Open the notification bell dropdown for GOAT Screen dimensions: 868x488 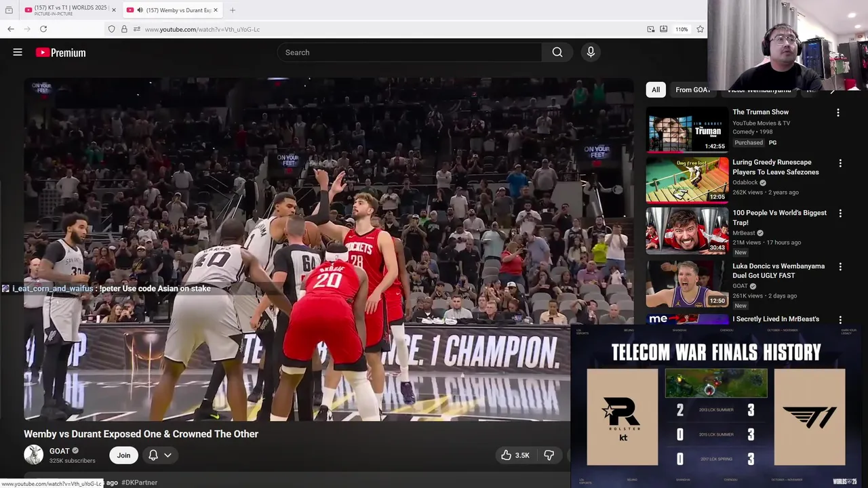click(x=160, y=455)
